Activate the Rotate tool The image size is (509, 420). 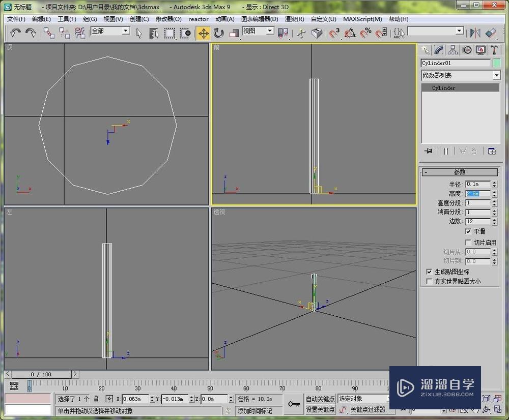pos(219,33)
